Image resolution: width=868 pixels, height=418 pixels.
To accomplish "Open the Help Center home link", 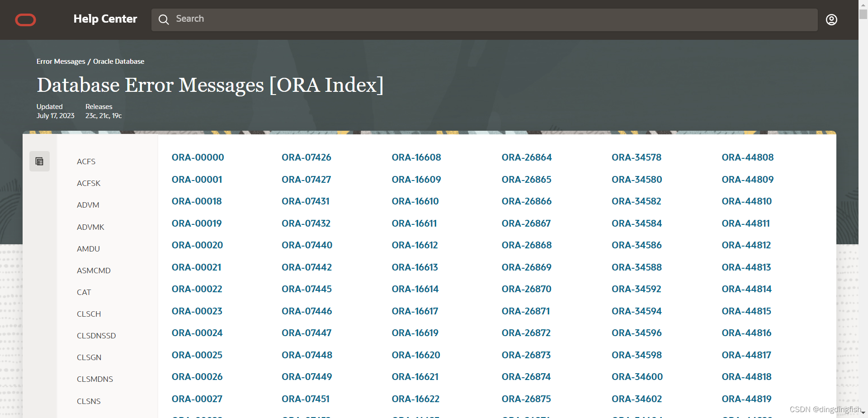I will point(105,19).
